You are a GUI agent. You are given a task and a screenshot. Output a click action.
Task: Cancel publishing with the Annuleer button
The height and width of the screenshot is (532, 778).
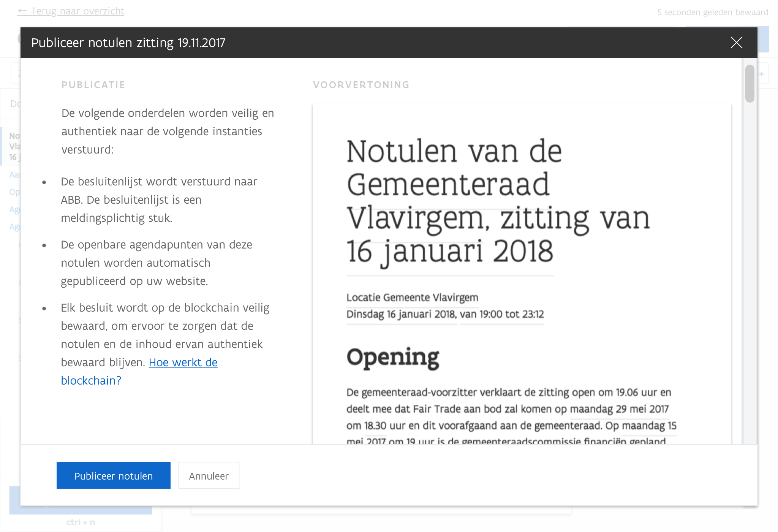[x=209, y=475]
